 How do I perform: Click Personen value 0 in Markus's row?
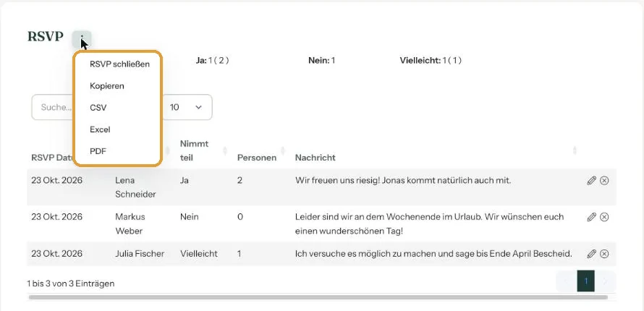240,217
